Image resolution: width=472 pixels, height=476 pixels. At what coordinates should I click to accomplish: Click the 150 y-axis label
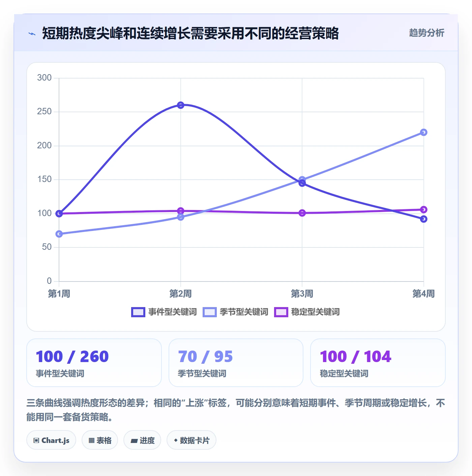click(x=45, y=179)
